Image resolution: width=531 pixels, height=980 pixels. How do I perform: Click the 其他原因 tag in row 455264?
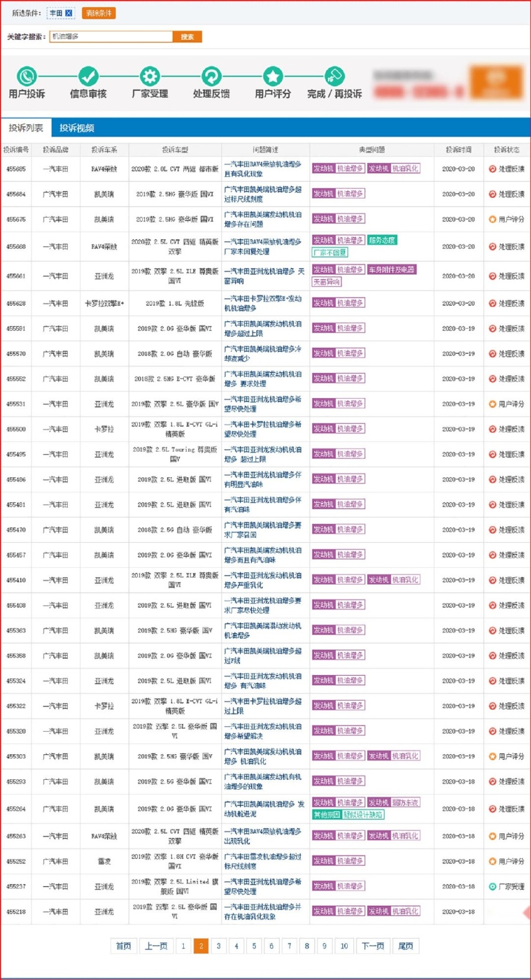[x=327, y=815]
